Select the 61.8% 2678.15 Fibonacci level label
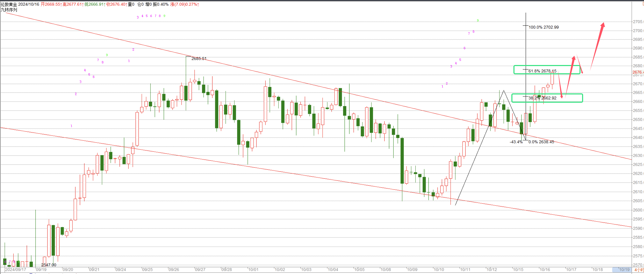The height and width of the screenshot is (274, 644). [x=542, y=71]
